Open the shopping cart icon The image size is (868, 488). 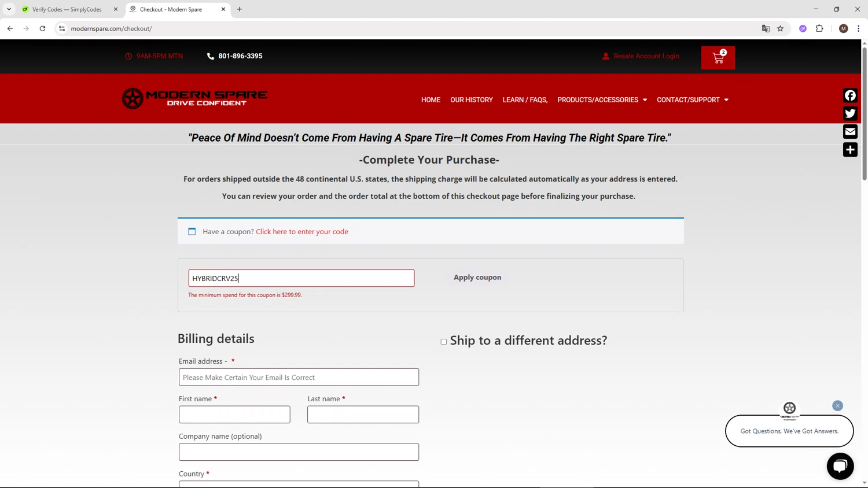718,58
